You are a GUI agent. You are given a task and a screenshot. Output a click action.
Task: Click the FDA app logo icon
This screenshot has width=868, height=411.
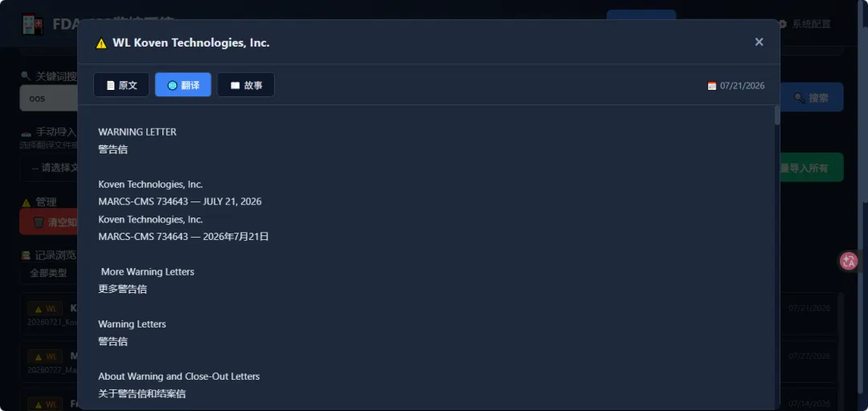[x=33, y=24]
